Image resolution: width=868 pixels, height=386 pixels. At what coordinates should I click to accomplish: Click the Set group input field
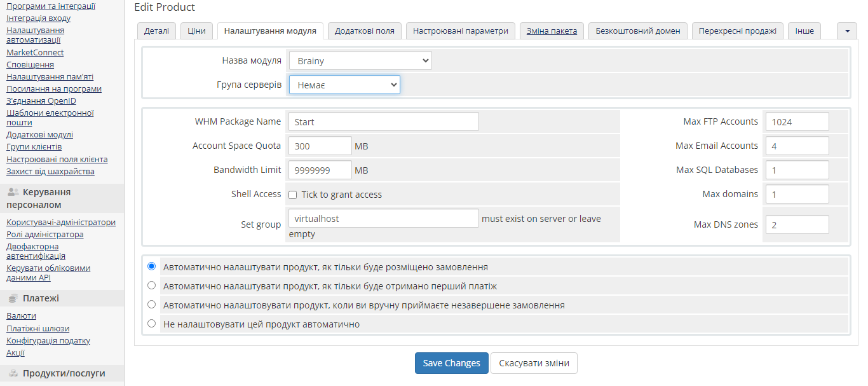[383, 218]
